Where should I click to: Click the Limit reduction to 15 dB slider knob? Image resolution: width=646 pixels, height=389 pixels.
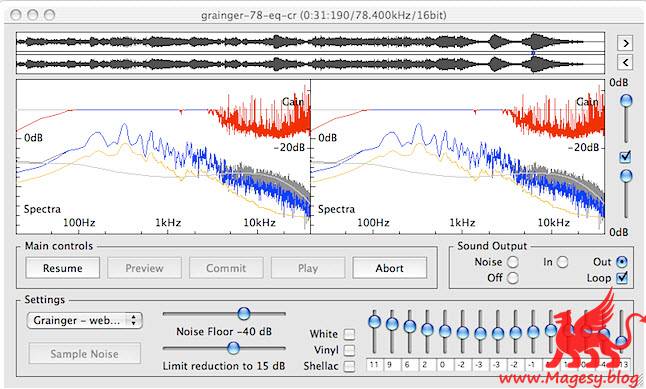(x=233, y=348)
